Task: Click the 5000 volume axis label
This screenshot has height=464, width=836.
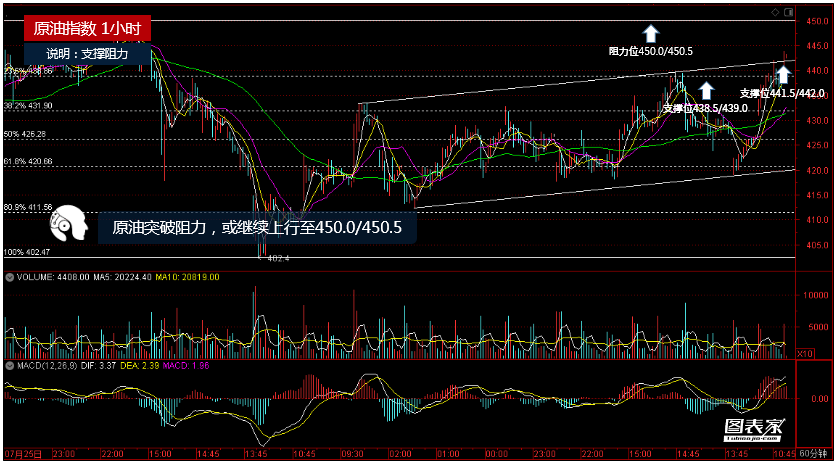Action: click(818, 327)
